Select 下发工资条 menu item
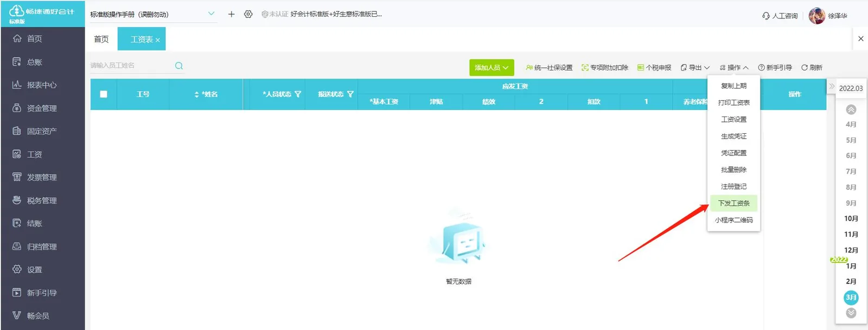Screen dimensions: 868x330 pyautogui.click(x=733, y=203)
